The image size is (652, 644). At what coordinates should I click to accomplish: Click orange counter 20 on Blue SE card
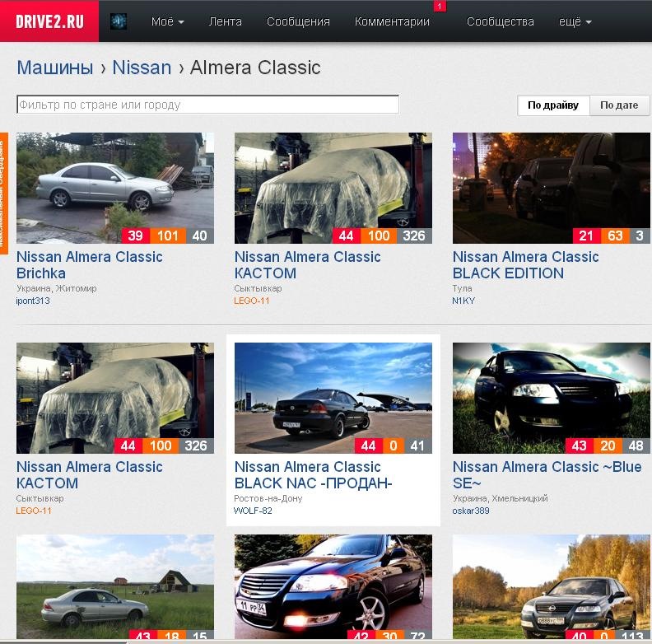(608, 446)
